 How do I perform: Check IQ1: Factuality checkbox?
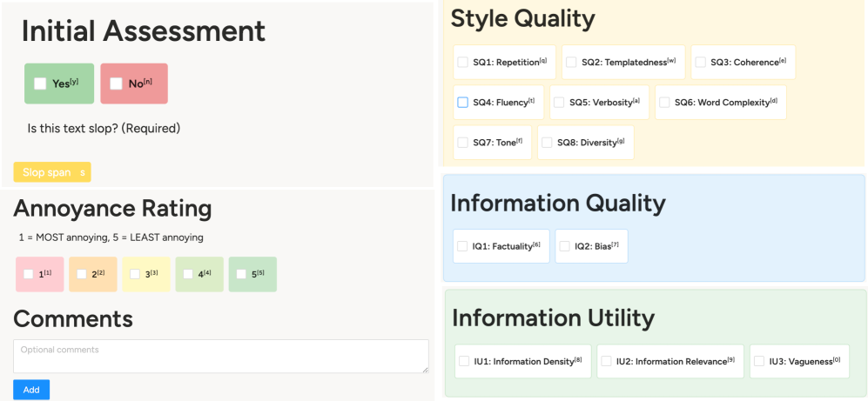[462, 246]
